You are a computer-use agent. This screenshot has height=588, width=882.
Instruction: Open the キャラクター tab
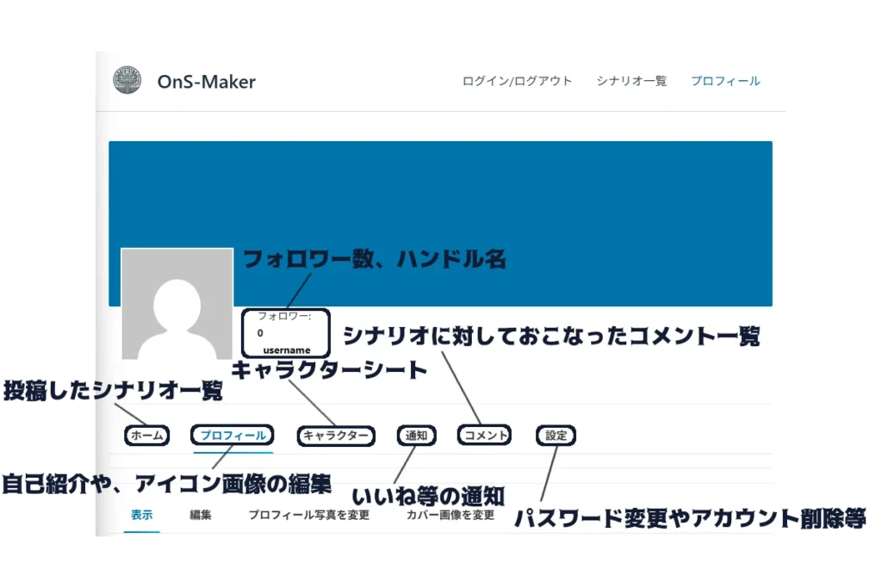336,436
